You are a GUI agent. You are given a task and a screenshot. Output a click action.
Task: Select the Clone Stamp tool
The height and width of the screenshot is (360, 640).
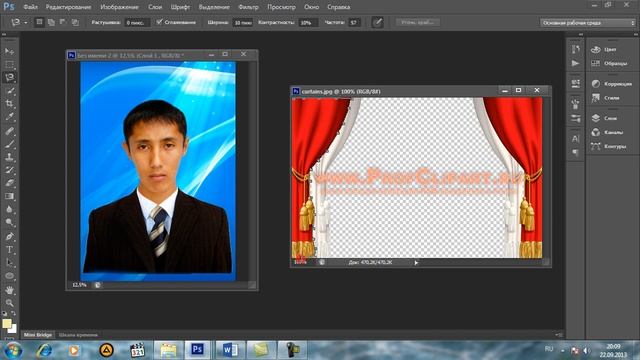(x=9, y=157)
